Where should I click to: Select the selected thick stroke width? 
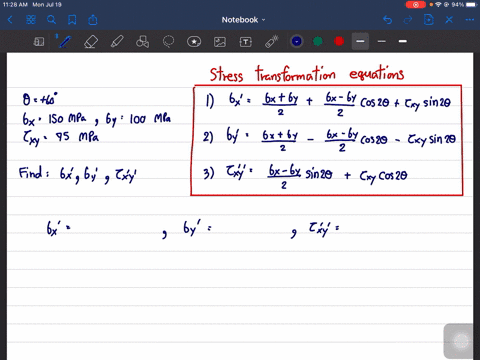coord(360,41)
